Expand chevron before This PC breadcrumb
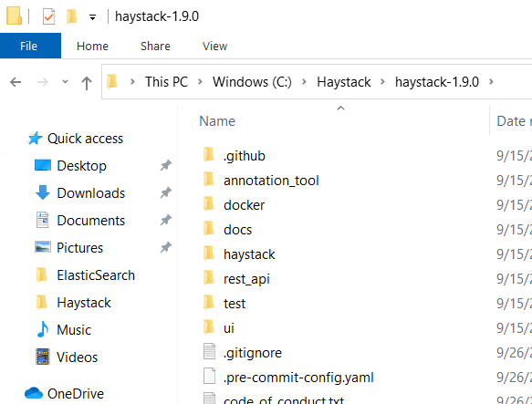This screenshot has height=404, width=532. 132,82
